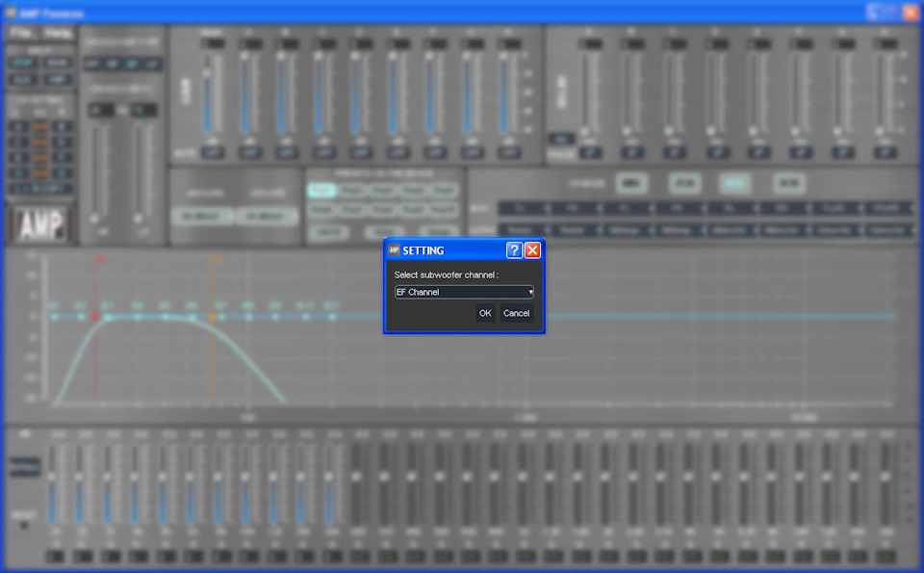Viewport: 924px width, 573px height.
Task: Click the orange frequency marker on the graph
Action: (212, 317)
